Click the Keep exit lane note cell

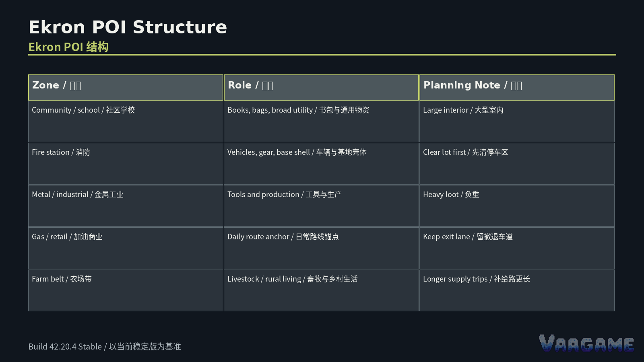517,248
